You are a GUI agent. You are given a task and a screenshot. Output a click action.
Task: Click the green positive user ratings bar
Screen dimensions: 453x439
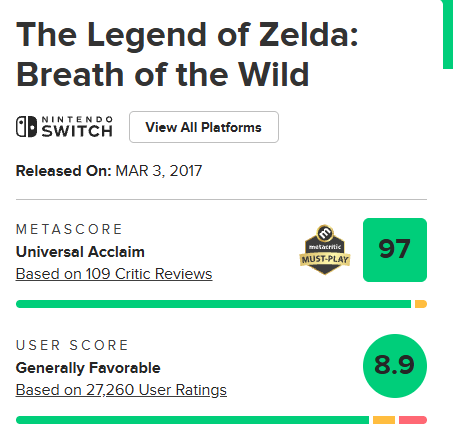coord(192,420)
